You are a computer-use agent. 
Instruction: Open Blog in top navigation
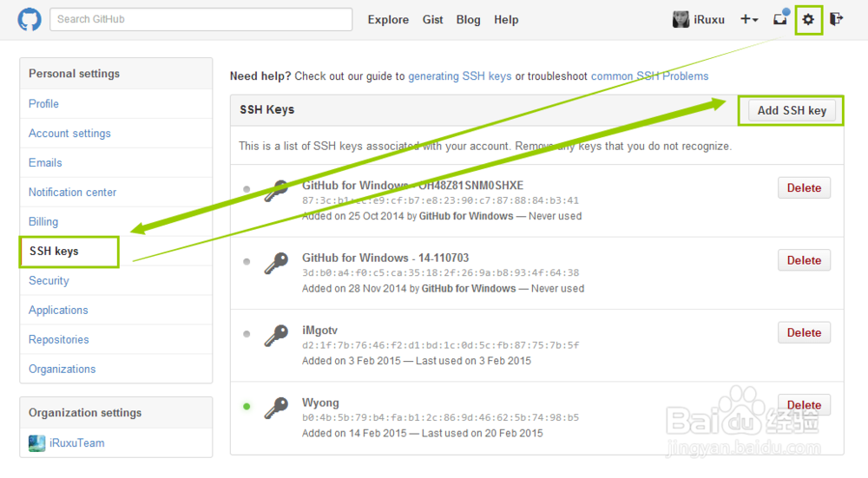469,20
